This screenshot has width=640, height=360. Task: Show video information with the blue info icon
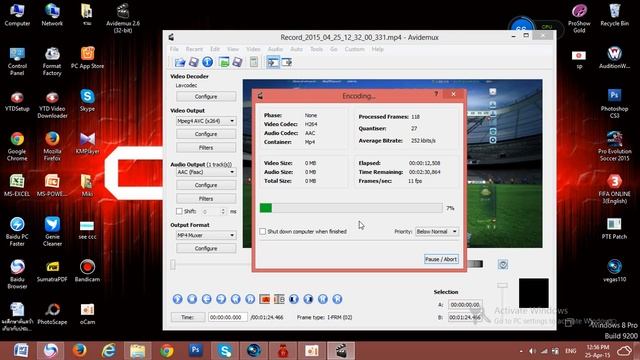[207, 62]
